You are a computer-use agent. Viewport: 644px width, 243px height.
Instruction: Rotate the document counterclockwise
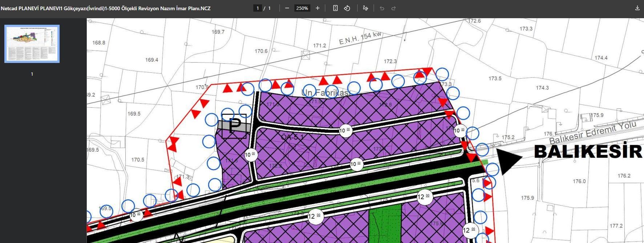(347, 8)
